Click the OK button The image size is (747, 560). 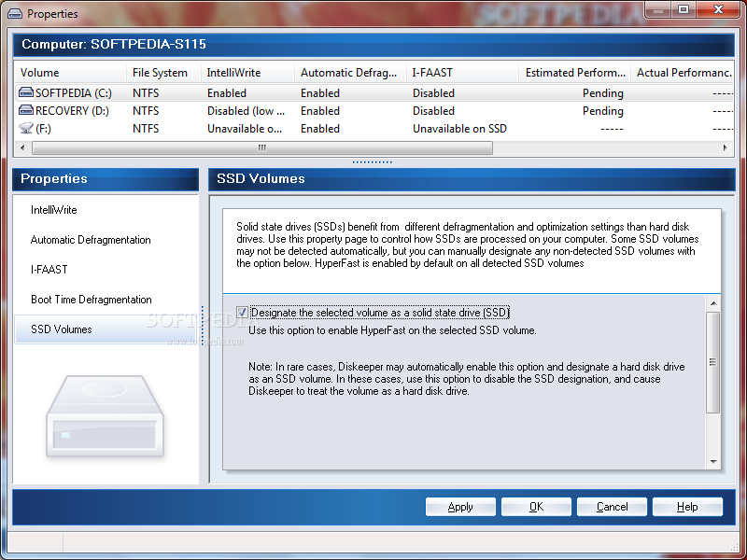pos(536,507)
